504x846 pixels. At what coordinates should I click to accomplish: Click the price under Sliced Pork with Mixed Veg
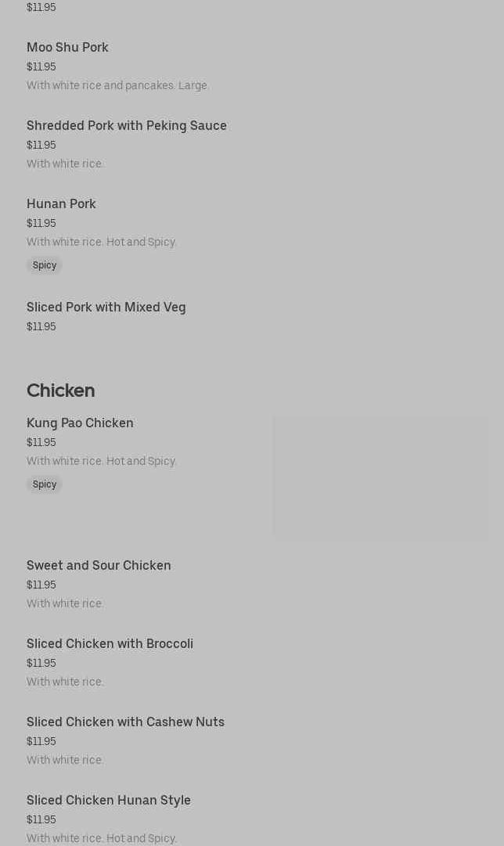point(41,327)
